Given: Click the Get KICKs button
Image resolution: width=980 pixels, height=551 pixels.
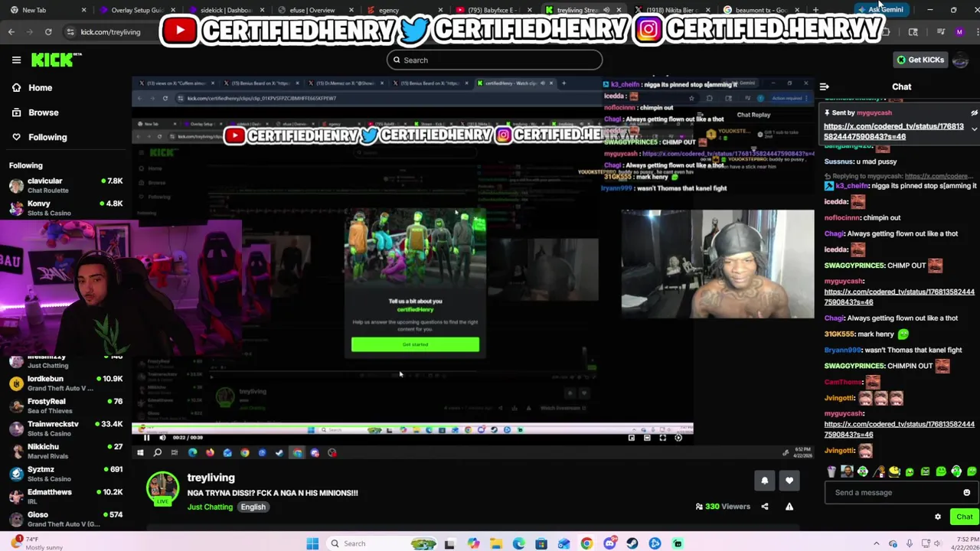Looking at the screenshot, I should [x=920, y=60].
